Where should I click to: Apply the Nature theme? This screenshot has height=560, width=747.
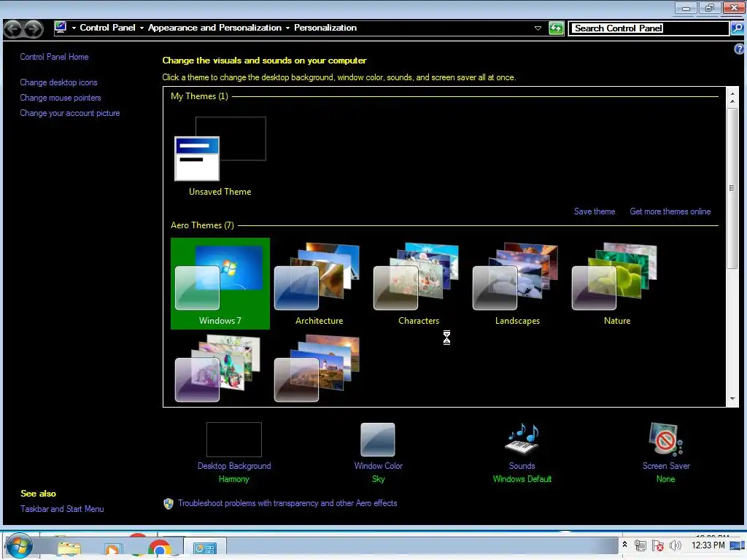pos(616,284)
